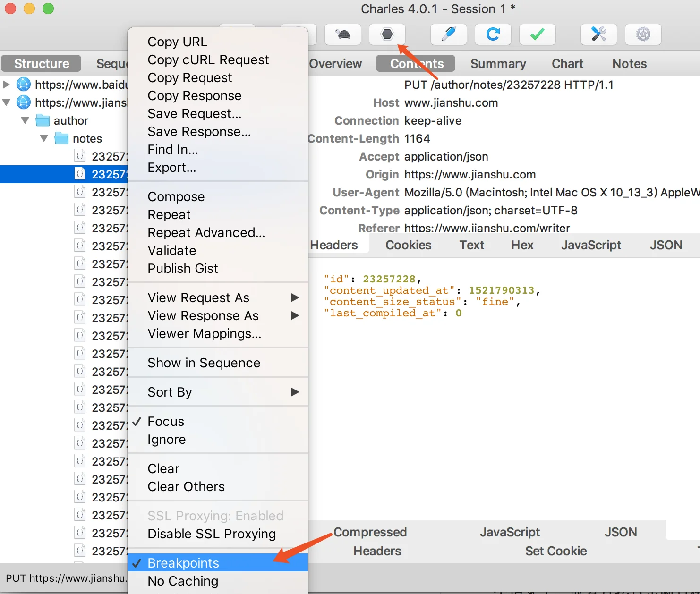
Task: Choose Copy Request menu item
Action: pos(218,77)
